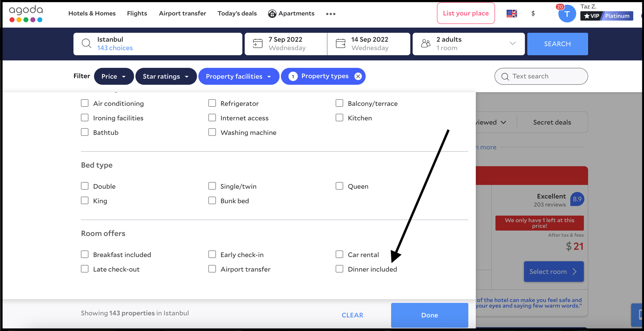Click the dollar currency icon

coord(533,13)
